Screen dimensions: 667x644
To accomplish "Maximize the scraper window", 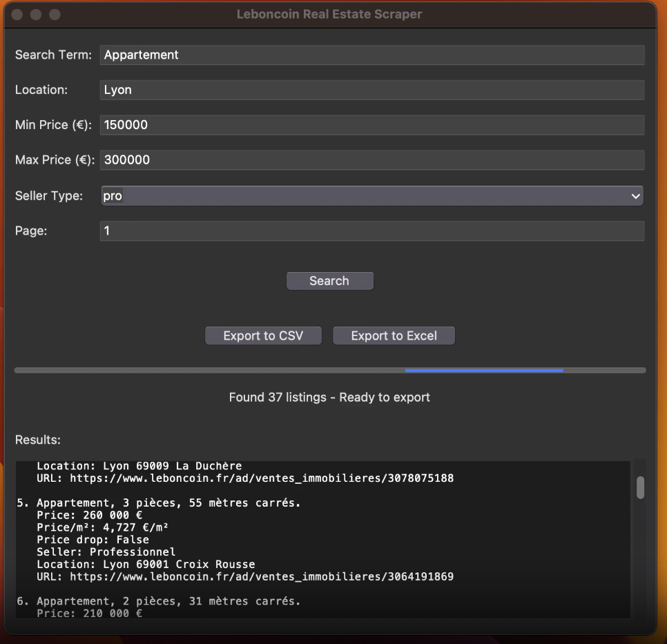I will click(x=55, y=14).
